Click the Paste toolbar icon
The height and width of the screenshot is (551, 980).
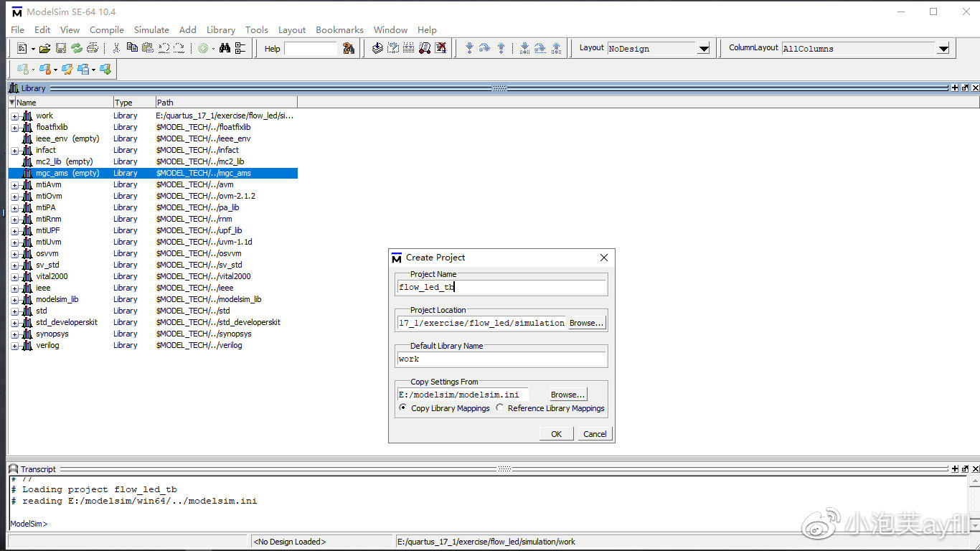click(148, 48)
